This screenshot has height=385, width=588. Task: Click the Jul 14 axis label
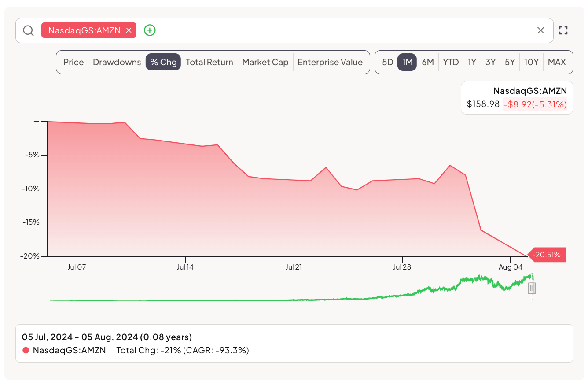tap(185, 267)
